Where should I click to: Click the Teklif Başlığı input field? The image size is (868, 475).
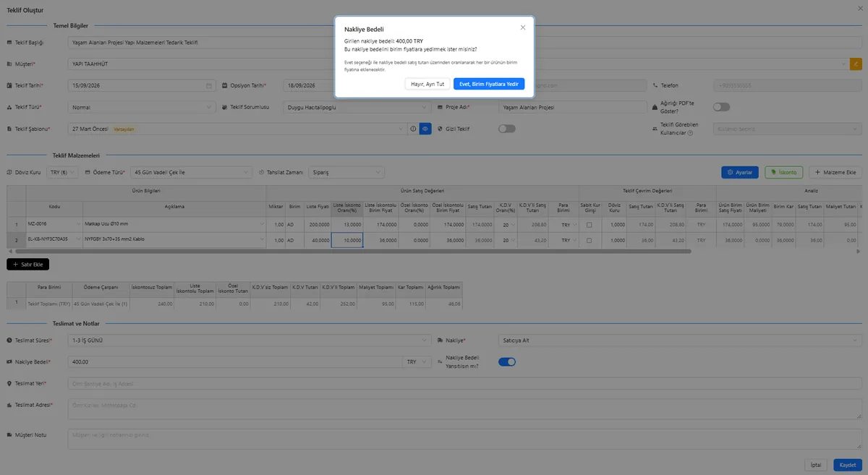[464, 43]
